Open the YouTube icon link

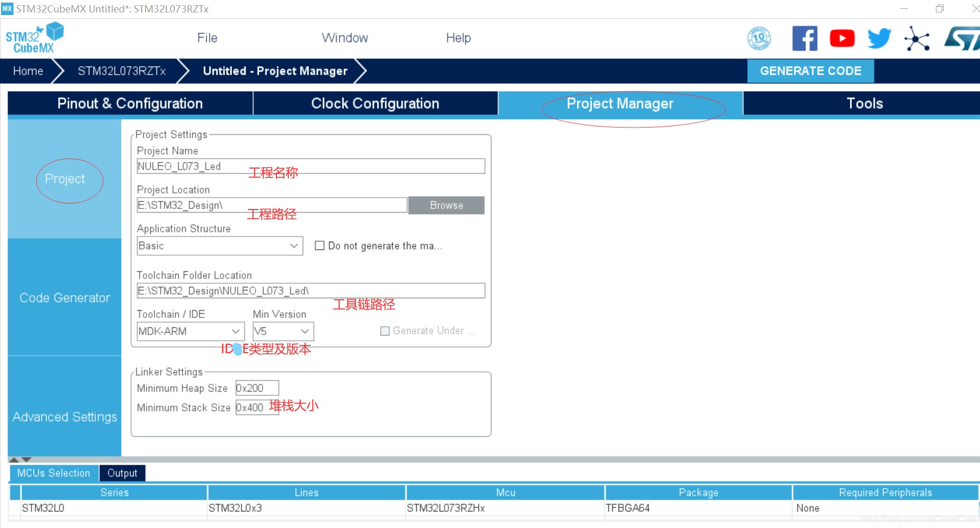(x=842, y=38)
